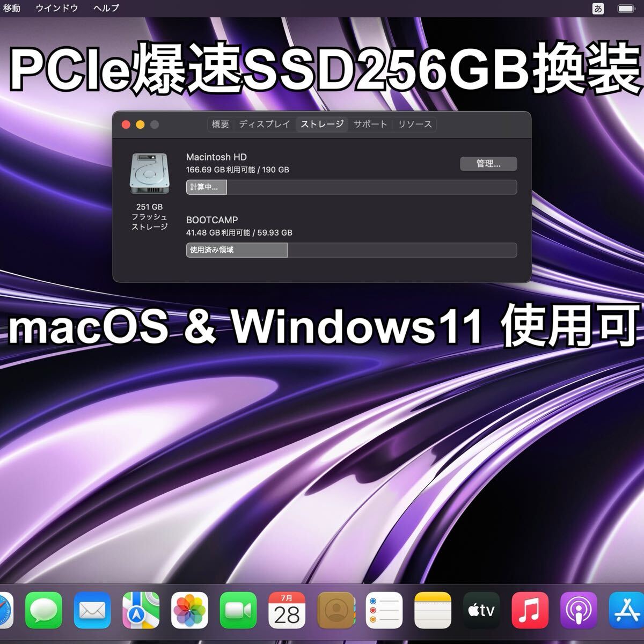Open the 移動 menu
Image resolution: width=644 pixels, height=644 pixels.
pos(11,8)
